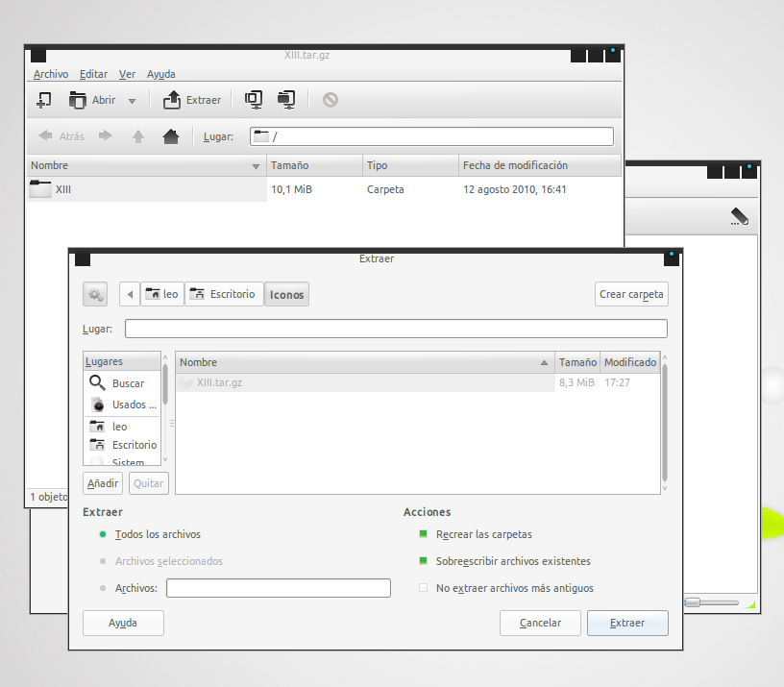
Task: Click the home location icon
Action: [171, 136]
